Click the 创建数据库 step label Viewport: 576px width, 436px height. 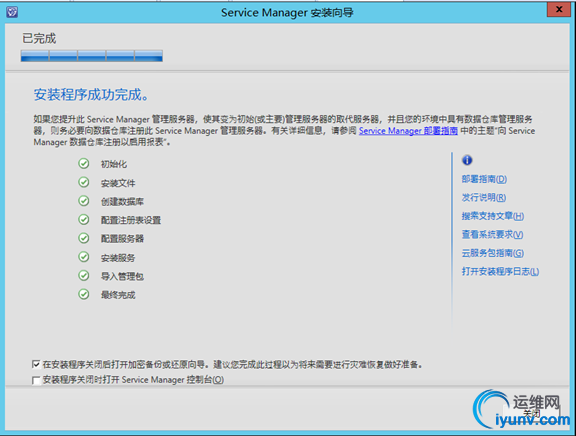pyautogui.click(x=122, y=202)
